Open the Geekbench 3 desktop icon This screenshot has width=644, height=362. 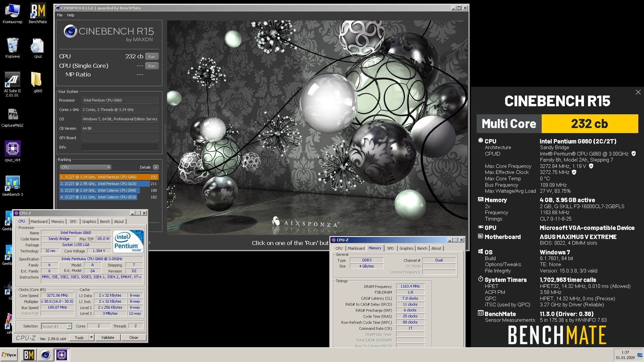(12, 186)
